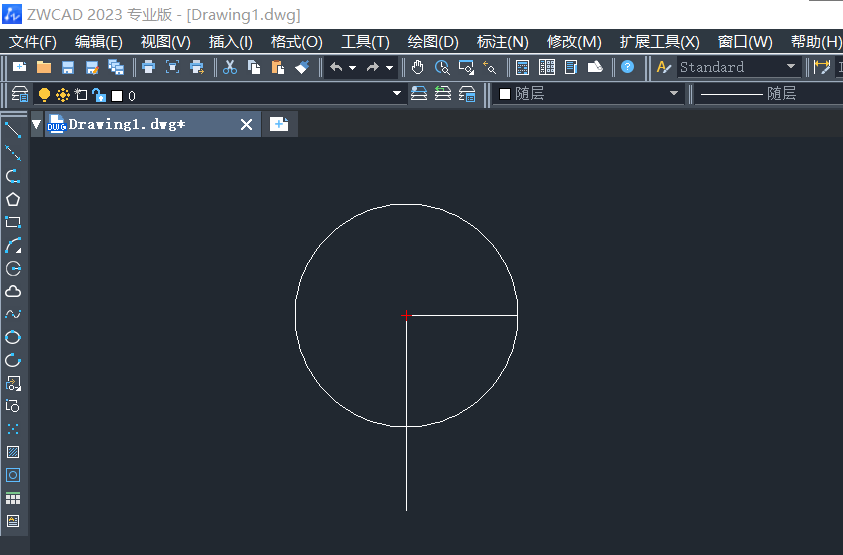Cut selection with scissors icon
The image size is (843, 555).
230,67
